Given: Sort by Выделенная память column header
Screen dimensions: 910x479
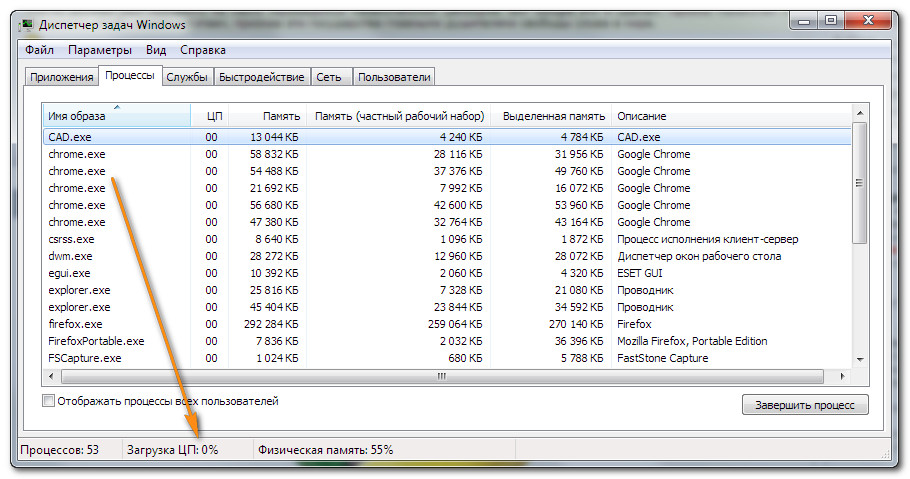Looking at the screenshot, I should pos(551,116).
